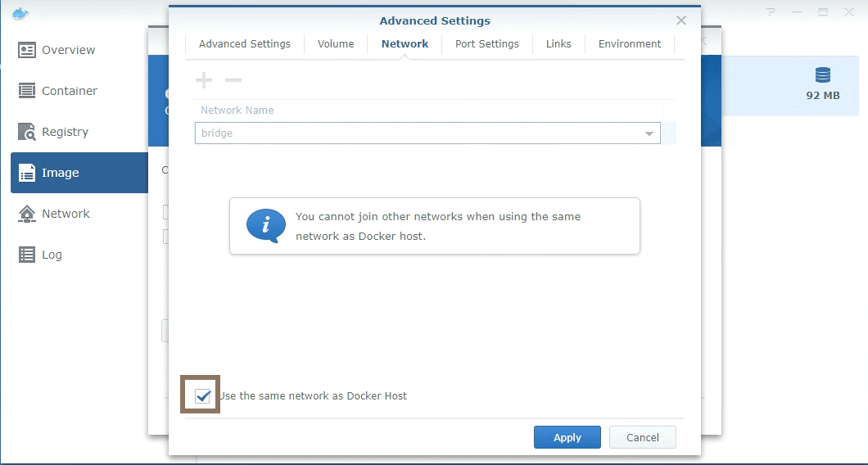Expand the bridge network name dropdown arrow
The height and width of the screenshot is (465, 868).
tap(649, 133)
